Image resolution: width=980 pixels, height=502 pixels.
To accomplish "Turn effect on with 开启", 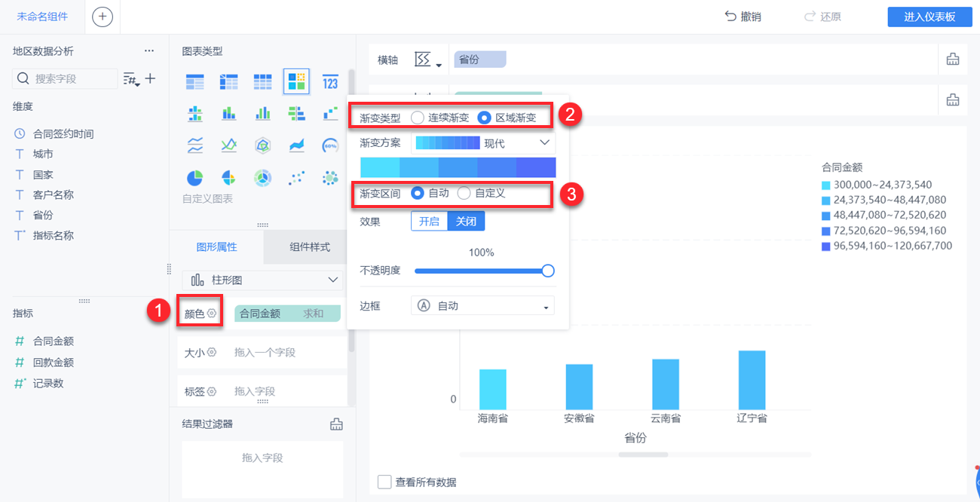I will click(x=429, y=222).
